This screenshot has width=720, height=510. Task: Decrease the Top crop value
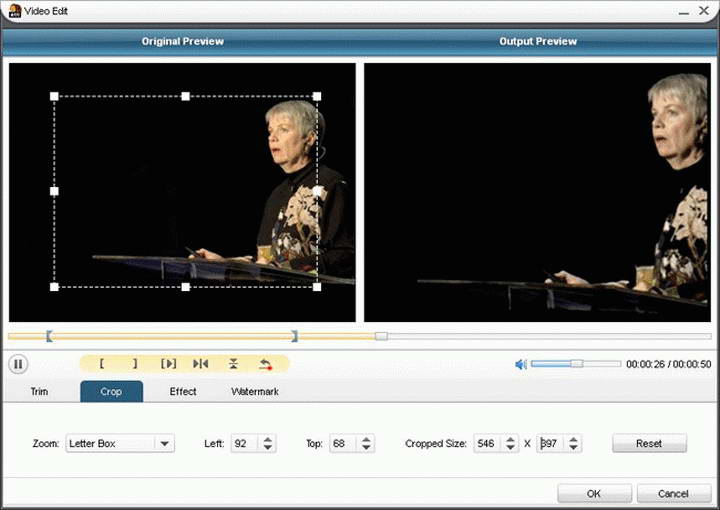pos(366,448)
